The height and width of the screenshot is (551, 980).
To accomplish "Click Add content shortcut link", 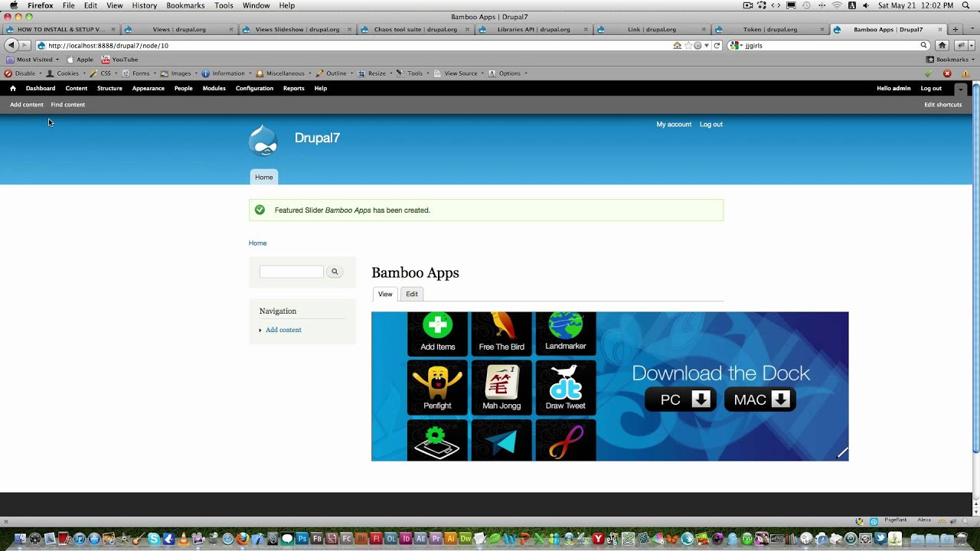I will click(x=27, y=105).
